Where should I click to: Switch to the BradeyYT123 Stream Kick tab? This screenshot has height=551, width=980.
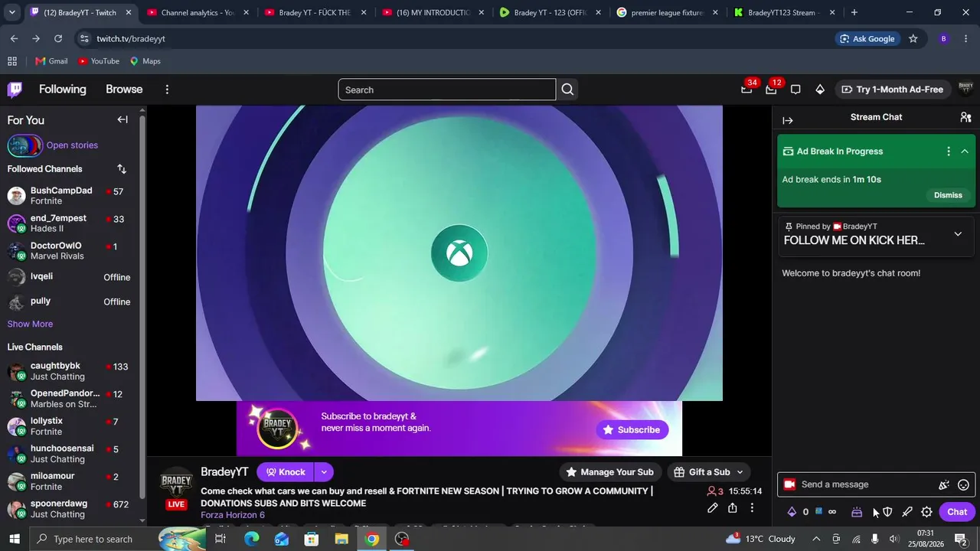click(785, 12)
